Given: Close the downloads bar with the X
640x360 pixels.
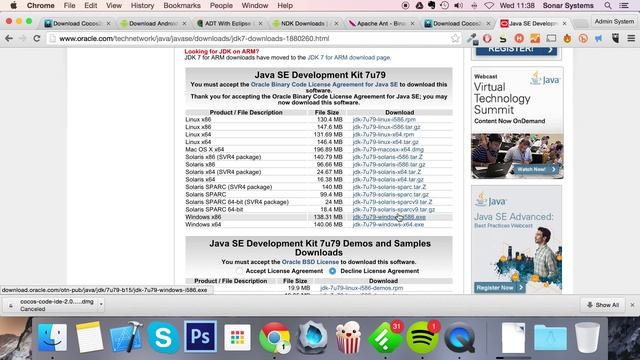Looking at the screenshot, I should [x=632, y=305].
